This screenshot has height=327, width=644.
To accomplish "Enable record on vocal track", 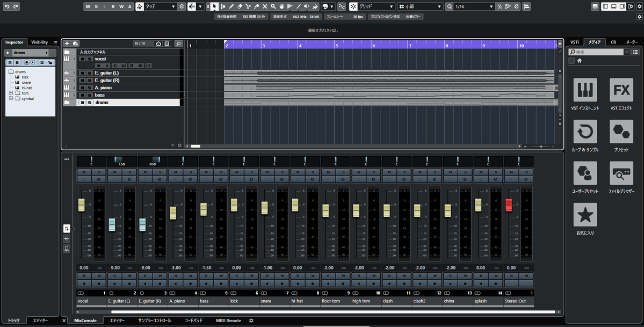I will pos(99,66).
